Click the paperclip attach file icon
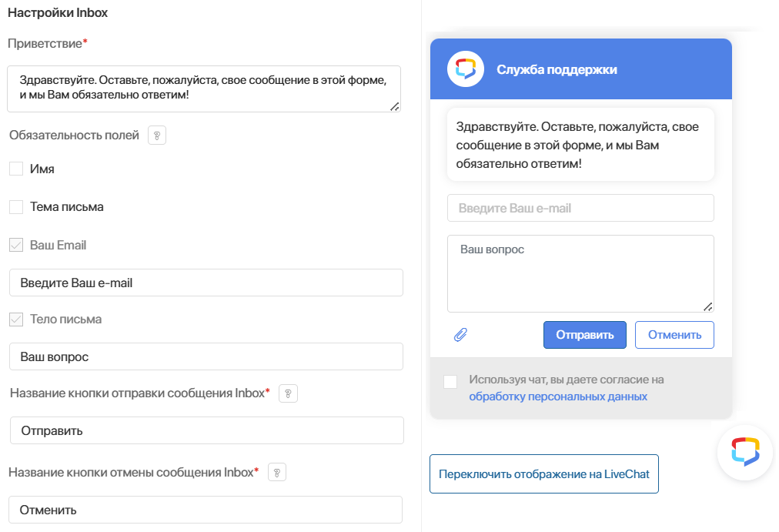 pyautogui.click(x=460, y=335)
